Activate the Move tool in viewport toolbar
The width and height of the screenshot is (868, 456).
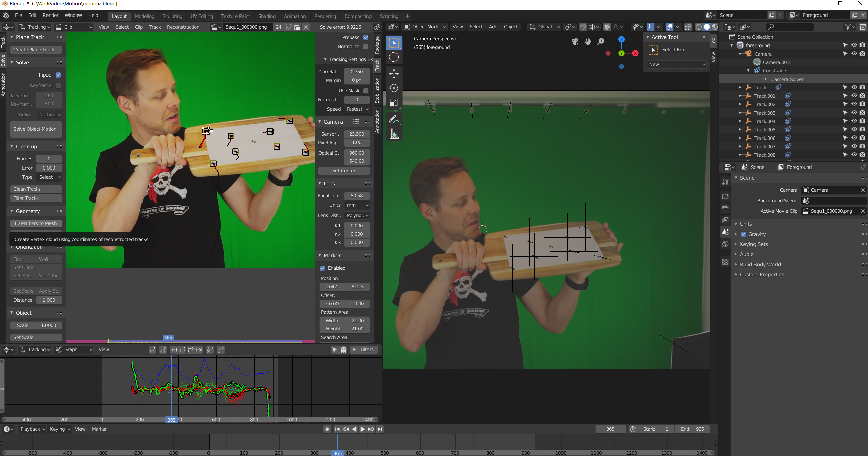tap(393, 74)
